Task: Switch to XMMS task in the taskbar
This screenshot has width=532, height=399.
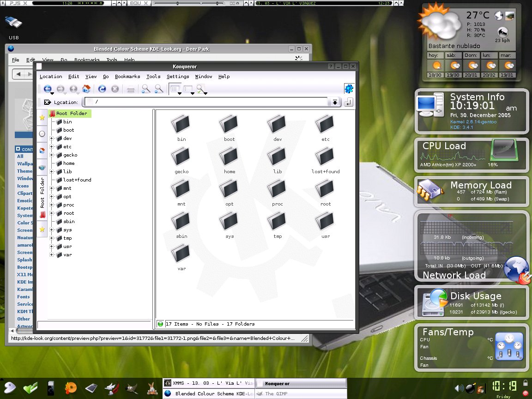Action: [x=208, y=383]
